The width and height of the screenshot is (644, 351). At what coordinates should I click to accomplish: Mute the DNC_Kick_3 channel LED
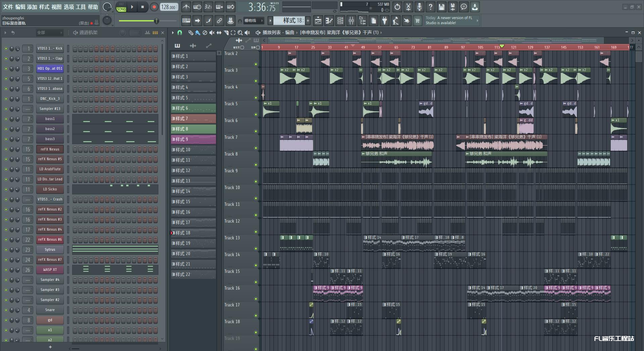tap(6, 99)
